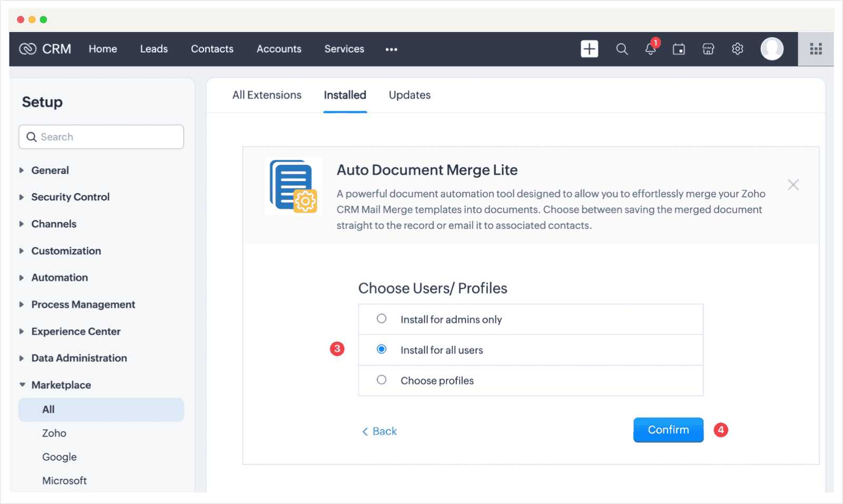Go to the Accounts module
The height and width of the screenshot is (504, 843).
click(x=279, y=49)
